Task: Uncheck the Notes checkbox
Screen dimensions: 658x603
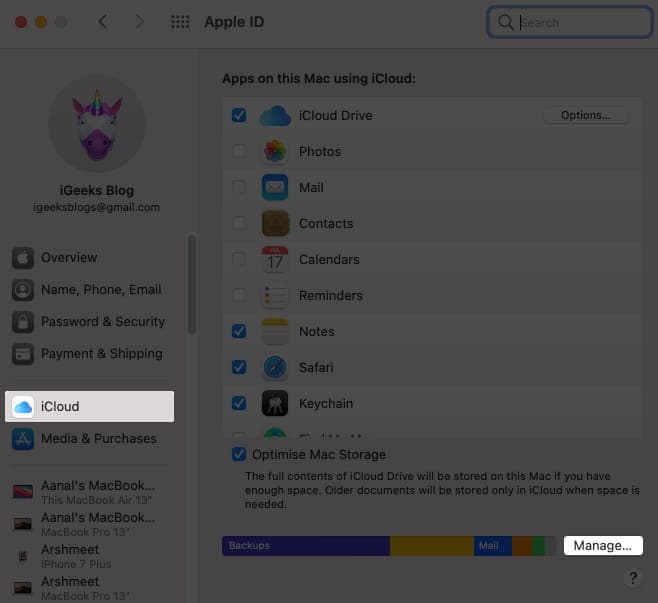Action: [x=239, y=332]
